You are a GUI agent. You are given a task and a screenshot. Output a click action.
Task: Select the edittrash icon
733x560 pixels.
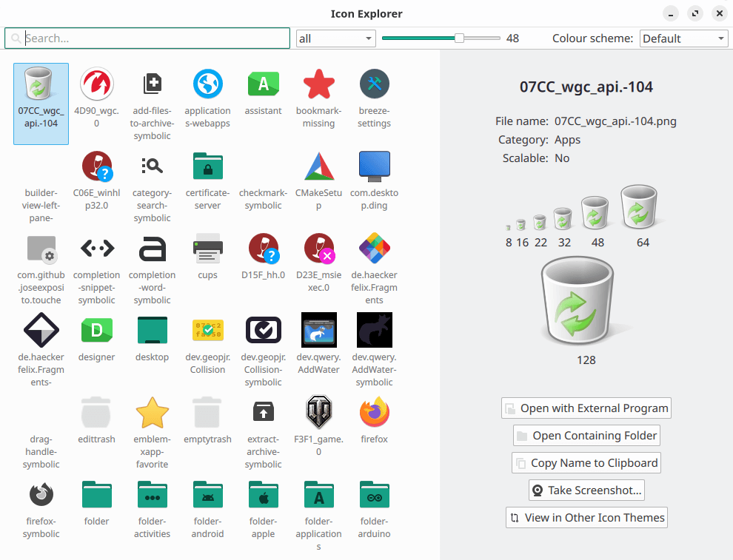(x=97, y=413)
